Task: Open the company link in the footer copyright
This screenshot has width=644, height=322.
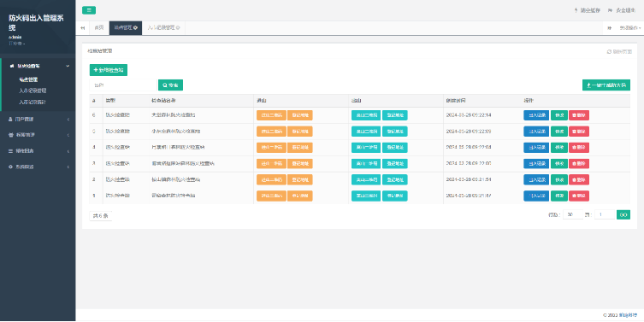Action: click(629, 315)
